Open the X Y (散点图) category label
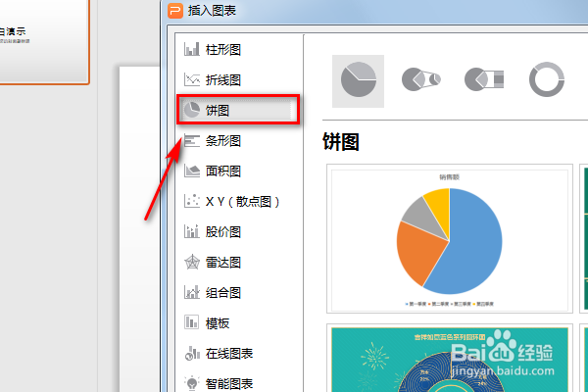 243,202
